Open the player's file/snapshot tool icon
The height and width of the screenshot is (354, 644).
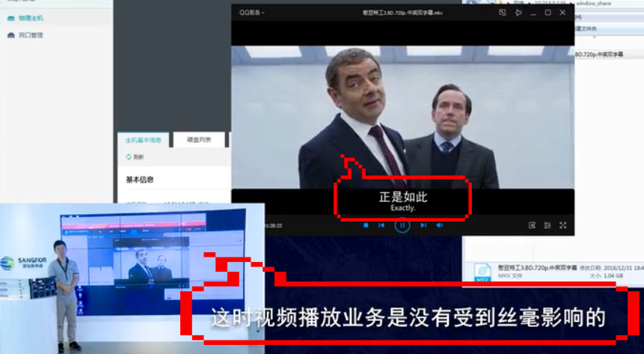coord(532,225)
